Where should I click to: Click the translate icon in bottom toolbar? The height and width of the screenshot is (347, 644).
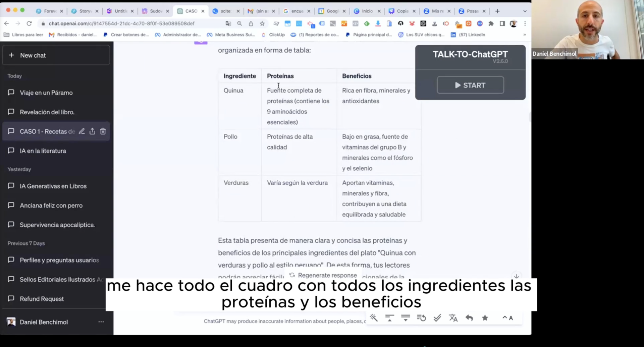coord(453,318)
